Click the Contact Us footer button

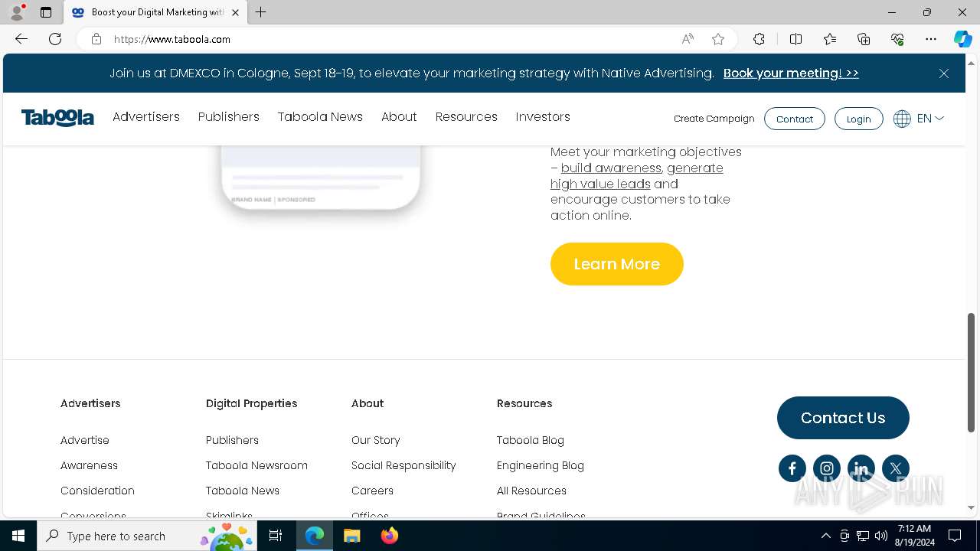tap(843, 418)
